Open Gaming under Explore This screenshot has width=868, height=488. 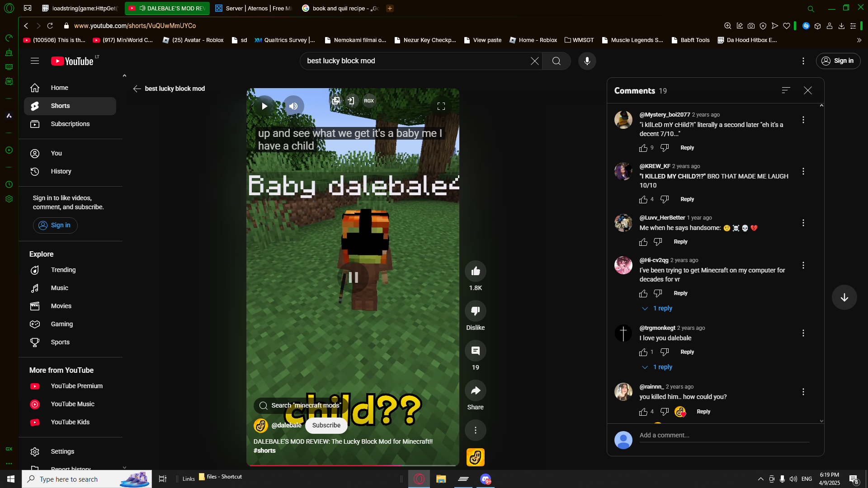point(70,324)
